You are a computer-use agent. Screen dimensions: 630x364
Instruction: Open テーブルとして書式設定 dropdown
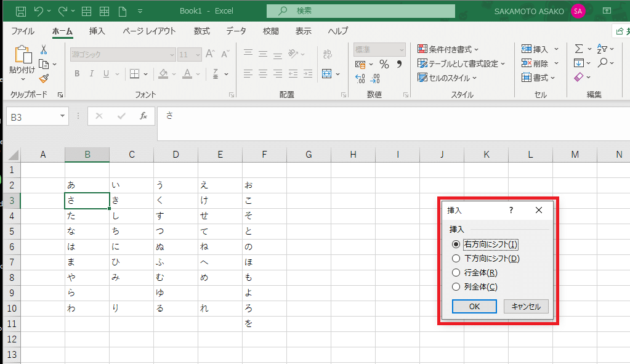[x=461, y=63]
